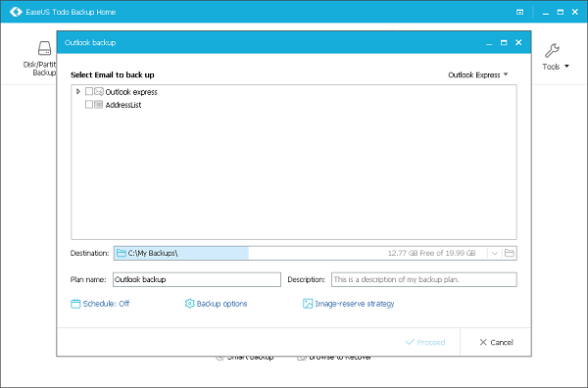Image resolution: width=588 pixels, height=388 pixels.
Task: Click the Proceed button
Action: pos(425,342)
